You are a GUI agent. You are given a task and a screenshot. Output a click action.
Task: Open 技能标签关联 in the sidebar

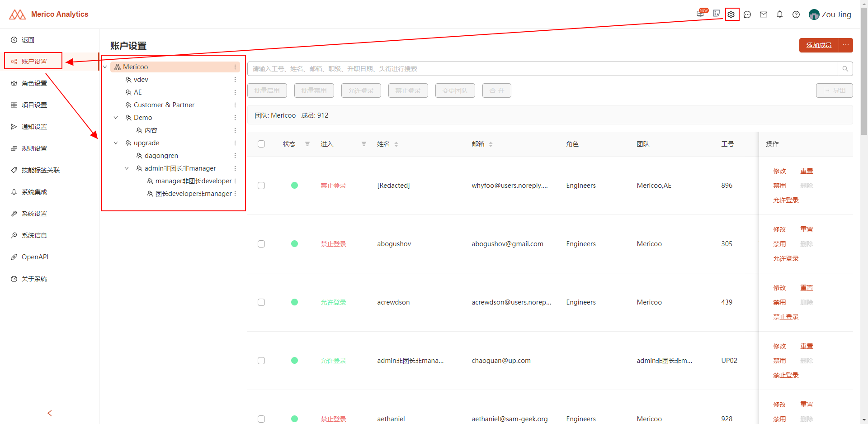coord(50,170)
